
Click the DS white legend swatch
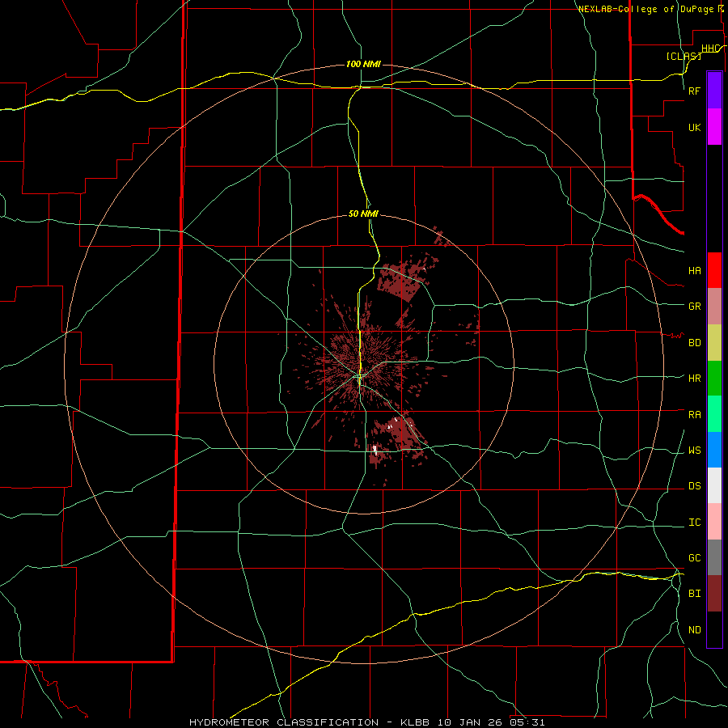click(714, 485)
